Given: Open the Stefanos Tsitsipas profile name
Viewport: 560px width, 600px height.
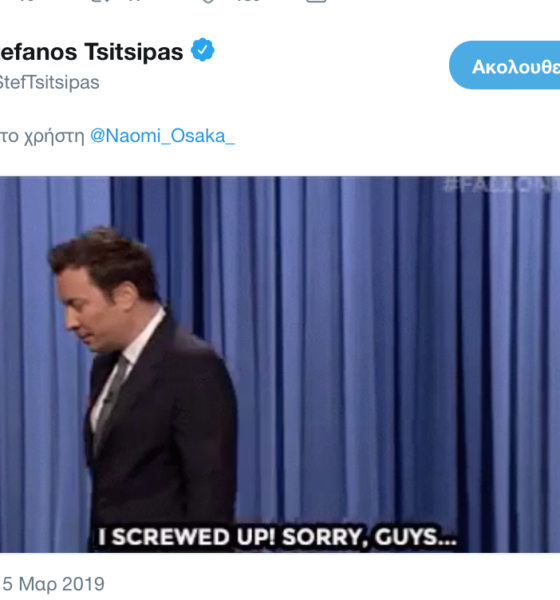Looking at the screenshot, I should [x=91, y=52].
